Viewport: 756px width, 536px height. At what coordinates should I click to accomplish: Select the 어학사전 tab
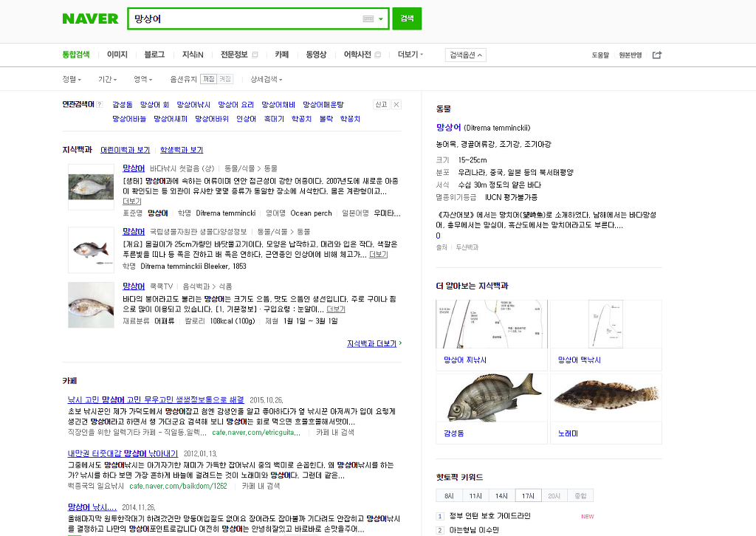(357, 55)
